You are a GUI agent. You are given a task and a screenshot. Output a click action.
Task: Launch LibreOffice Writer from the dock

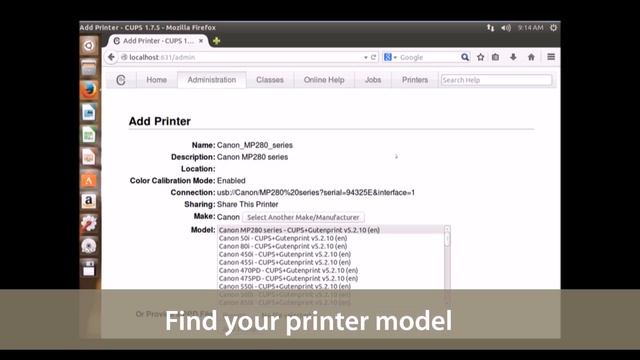[x=89, y=112]
